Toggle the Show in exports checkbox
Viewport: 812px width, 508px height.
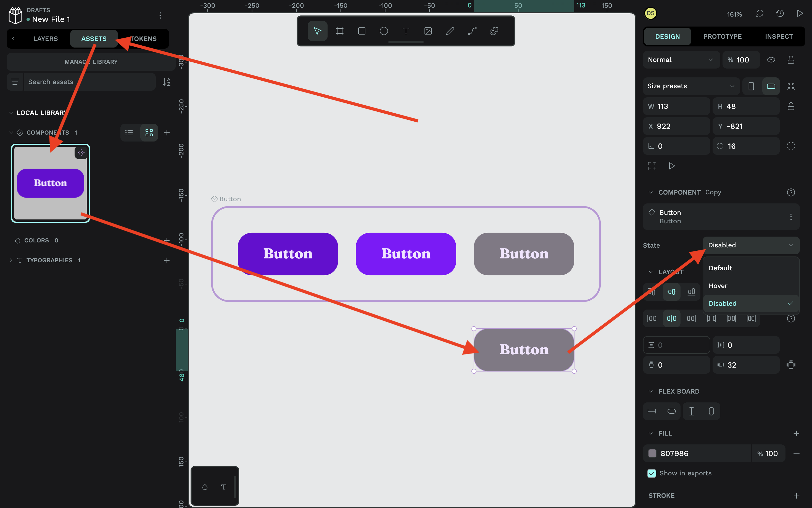[652, 473]
